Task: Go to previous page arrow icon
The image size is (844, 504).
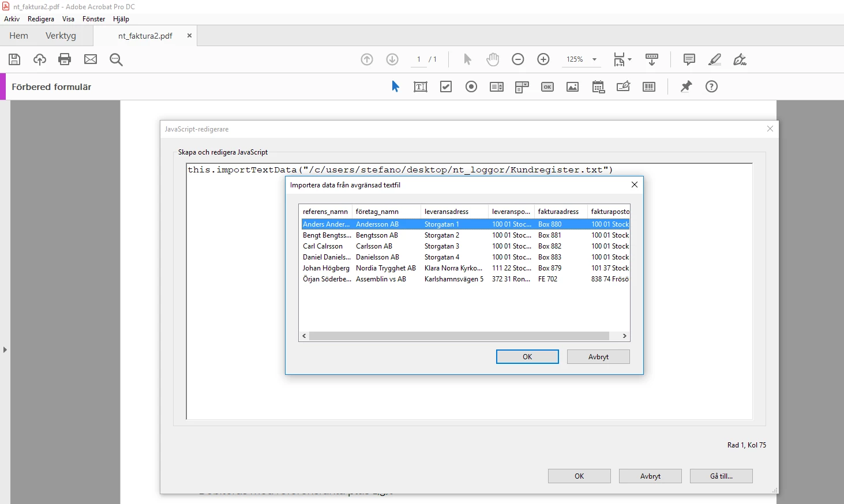Action: pyautogui.click(x=367, y=59)
